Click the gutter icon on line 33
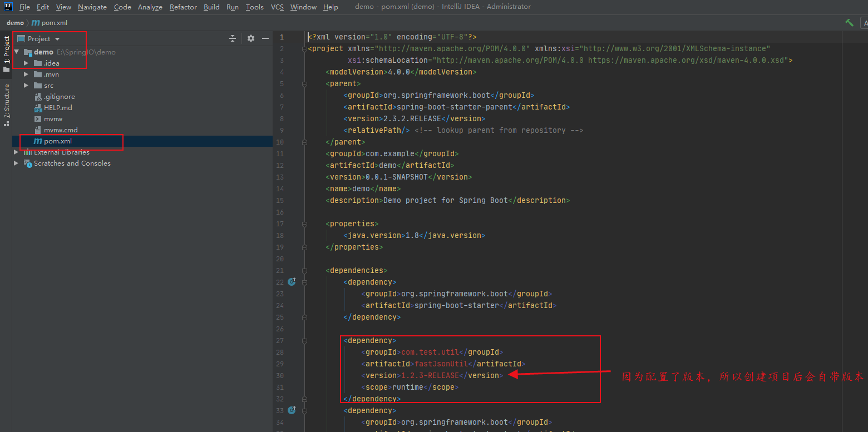Image resolution: width=868 pixels, height=432 pixels. pyautogui.click(x=292, y=410)
